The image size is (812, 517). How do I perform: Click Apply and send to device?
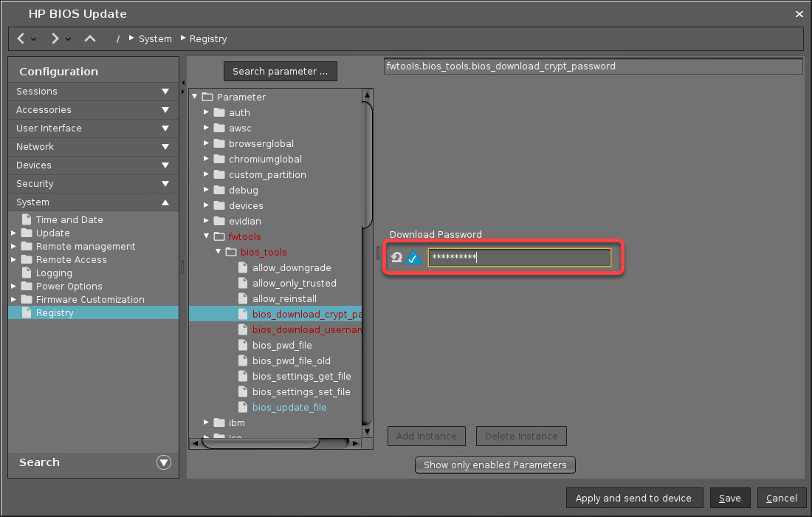[x=633, y=498]
